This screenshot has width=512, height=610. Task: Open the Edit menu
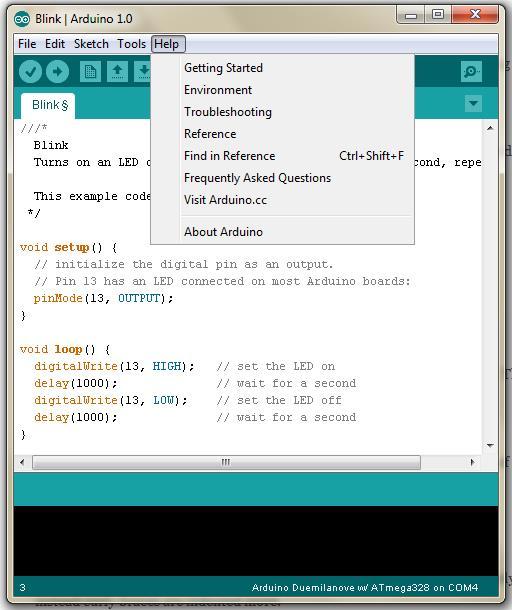click(55, 44)
